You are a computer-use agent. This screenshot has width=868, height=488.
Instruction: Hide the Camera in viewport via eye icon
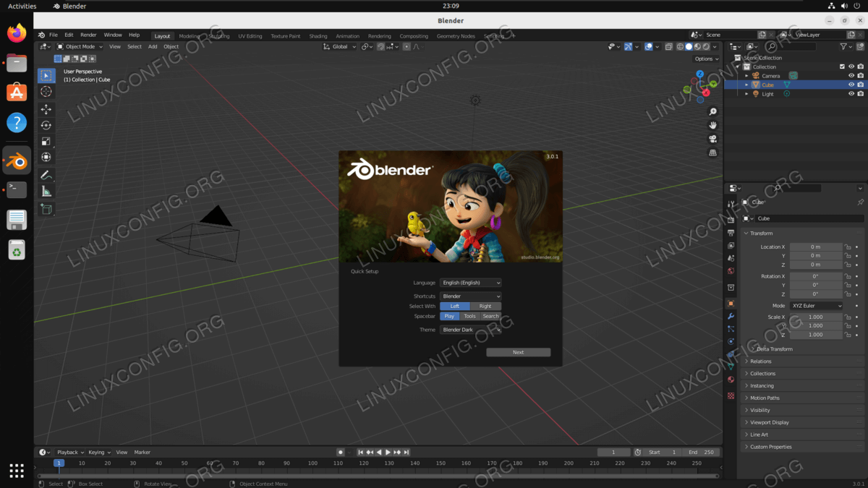point(851,76)
